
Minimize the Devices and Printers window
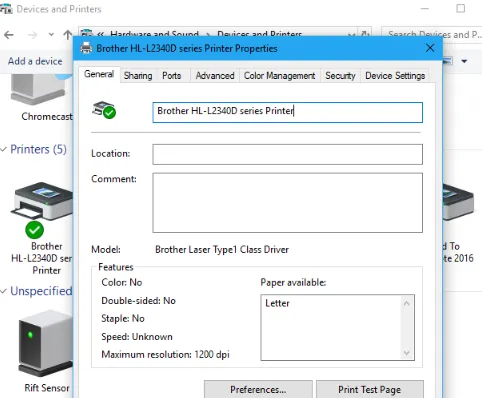point(425,8)
